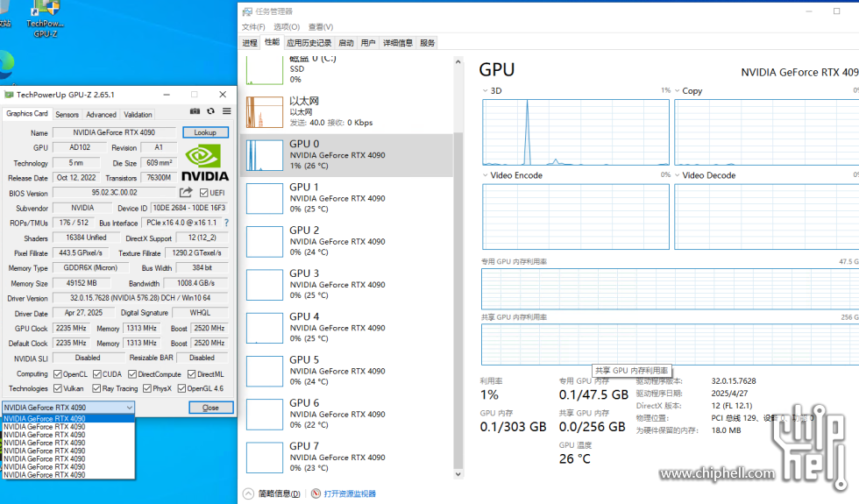859x504 pixels.
Task: Open the App history (应用历史记录) tab
Action: (309, 43)
